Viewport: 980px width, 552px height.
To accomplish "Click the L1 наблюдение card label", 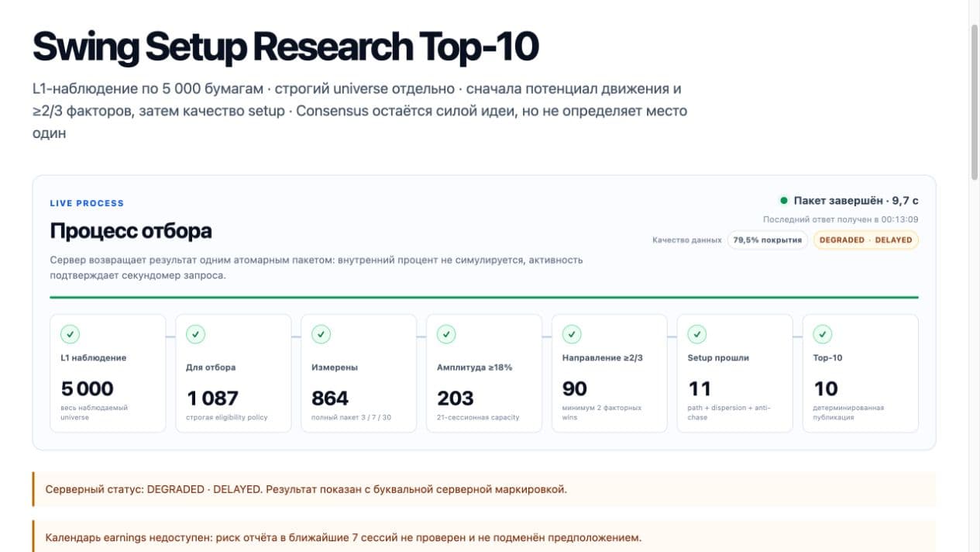I will pos(93,358).
